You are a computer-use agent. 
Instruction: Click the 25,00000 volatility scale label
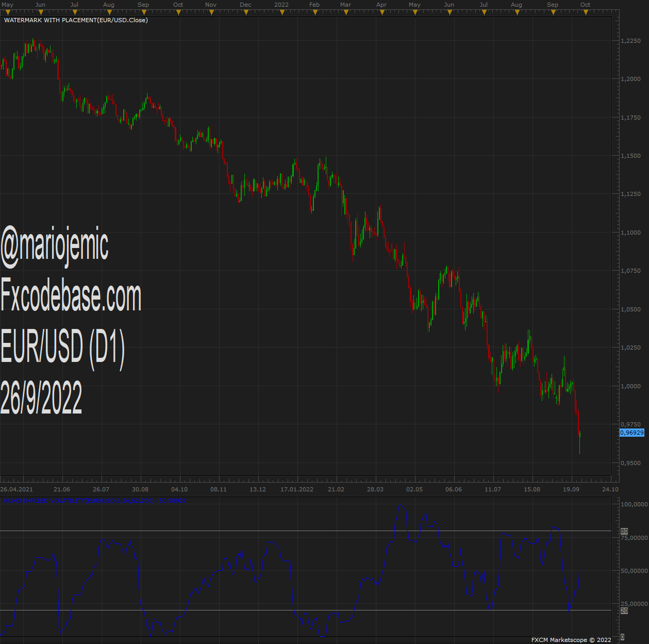click(635, 604)
